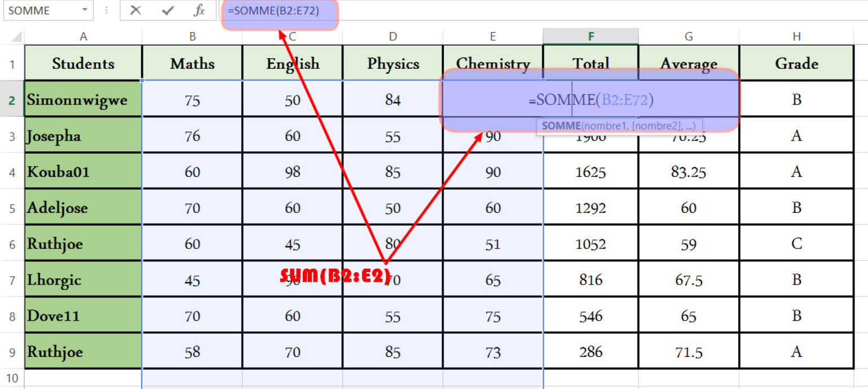Select row 4 header
868x389 pixels.
coord(12,172)
